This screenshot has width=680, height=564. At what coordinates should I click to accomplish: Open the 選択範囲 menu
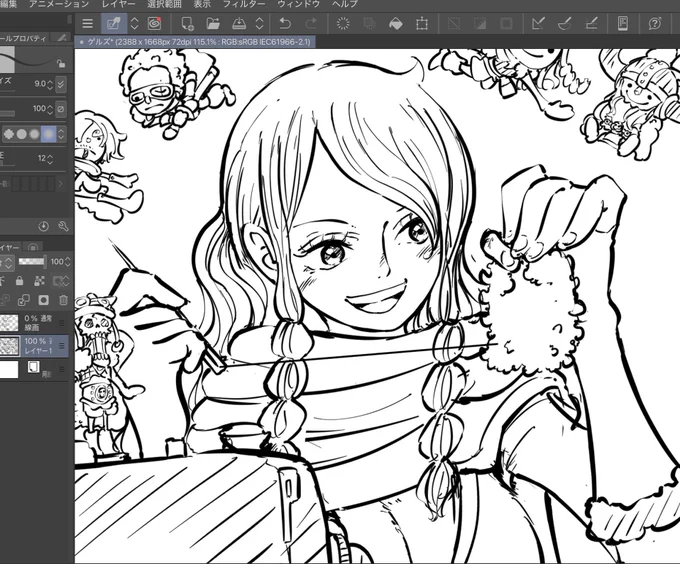tap(164, 4)
